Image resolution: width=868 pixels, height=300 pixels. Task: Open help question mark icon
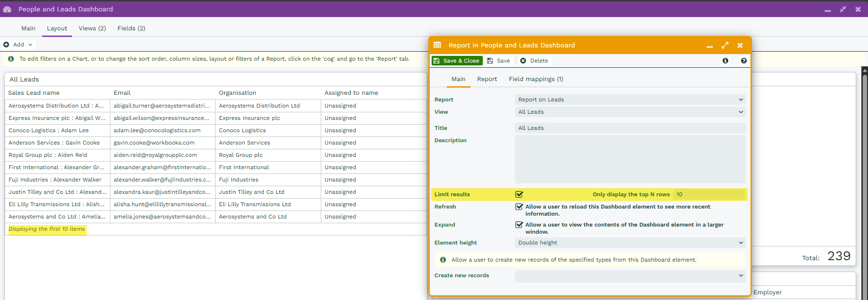(x=744, y=61)
